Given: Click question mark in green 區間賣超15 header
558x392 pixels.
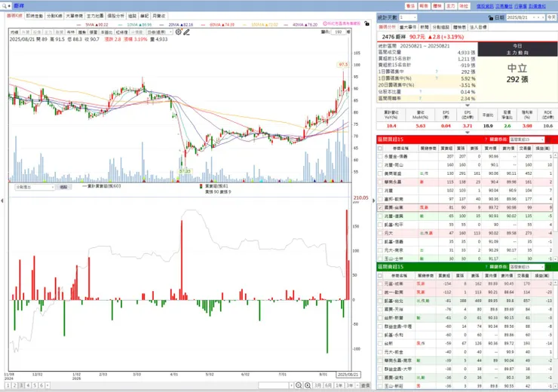Looking at the screenshot, I should pyautogui.click(x=486, y=267).
